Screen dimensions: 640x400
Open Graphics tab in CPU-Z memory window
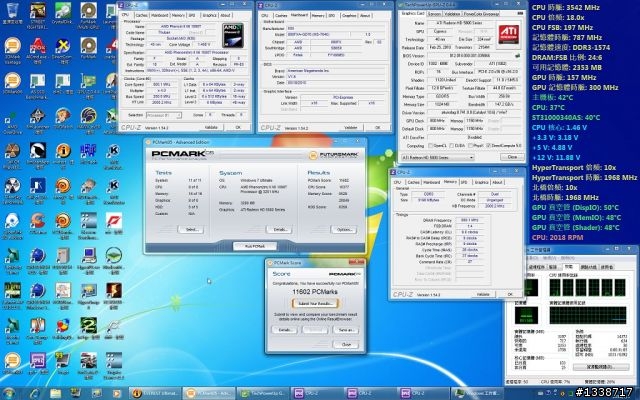[x=481, y=182]
